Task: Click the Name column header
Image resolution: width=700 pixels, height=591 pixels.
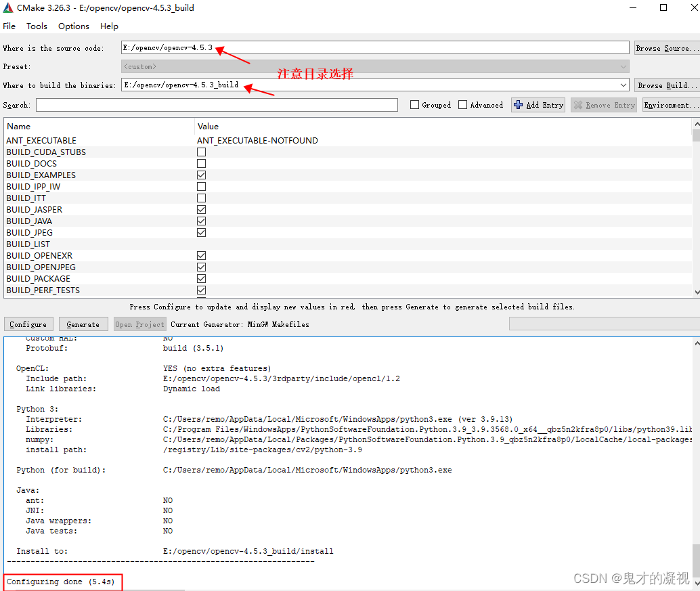Action: 19,127
